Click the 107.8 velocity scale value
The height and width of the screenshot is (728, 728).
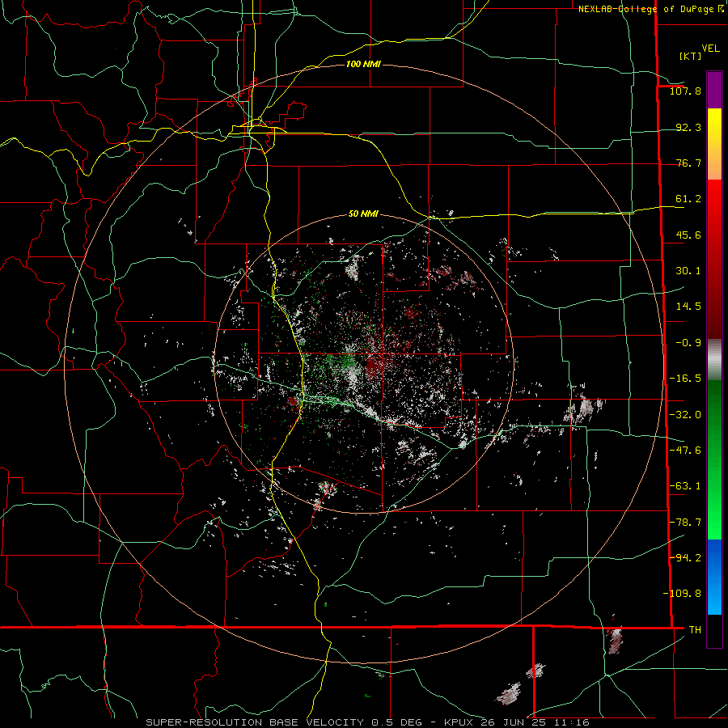pyautogui.click(x=685, y=91)
